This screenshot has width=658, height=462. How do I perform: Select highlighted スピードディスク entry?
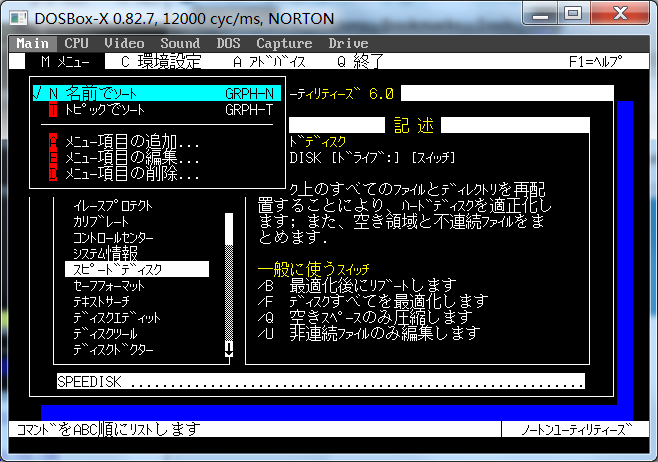pyautogui.click(x=137, y=269)
